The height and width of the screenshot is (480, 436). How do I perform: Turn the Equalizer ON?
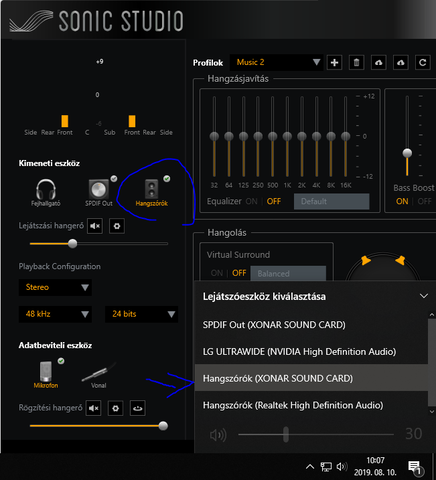point(251,201)
